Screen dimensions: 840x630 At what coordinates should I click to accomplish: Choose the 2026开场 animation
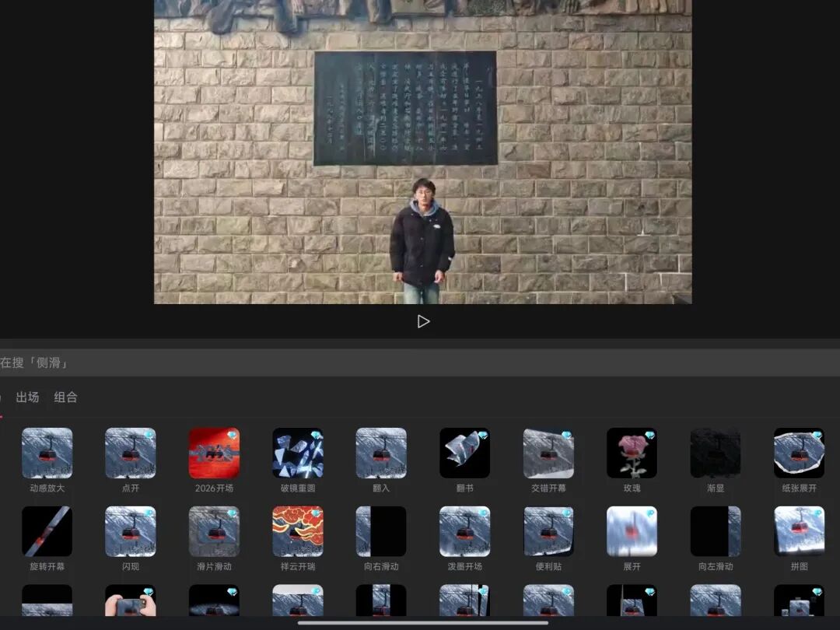214,453
